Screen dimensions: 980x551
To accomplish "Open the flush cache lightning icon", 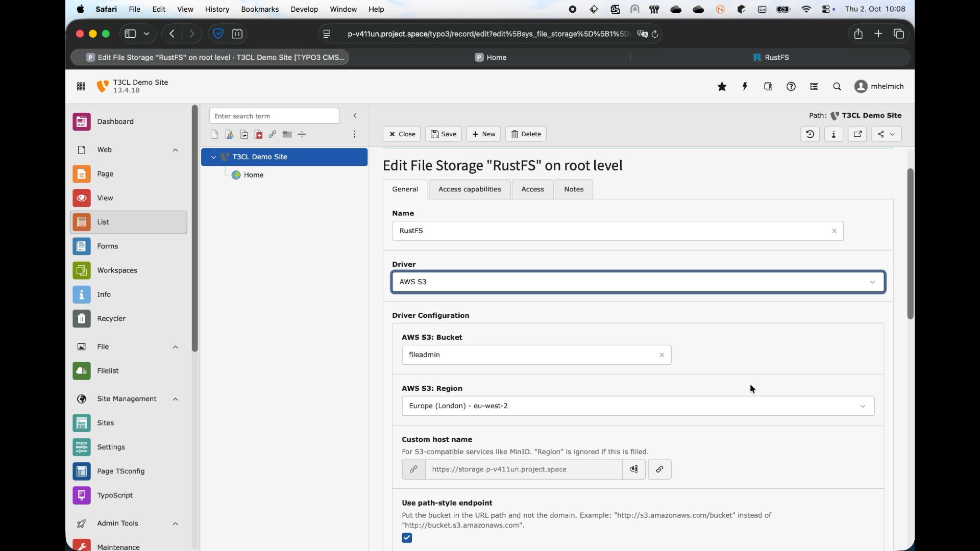I will 745,87.
